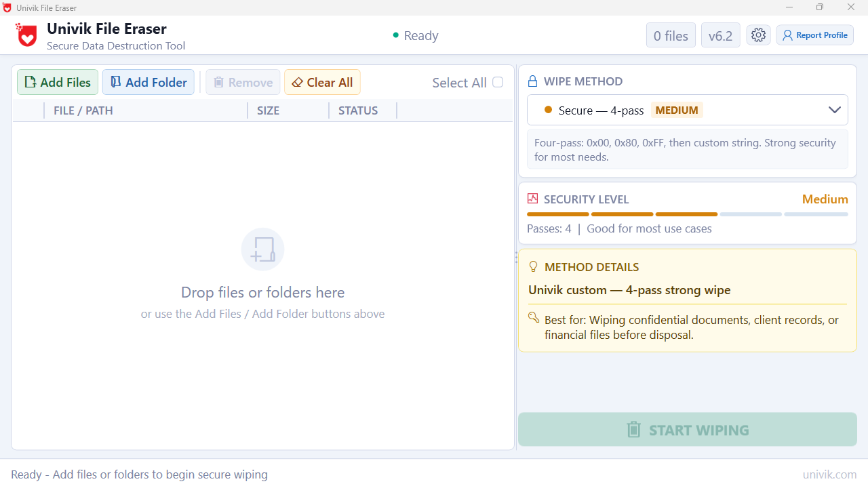Viewport: 868px width, 488px height.
Task: Click the lightbulb icon in METHOD DETAILS
Action: point(533,266)
